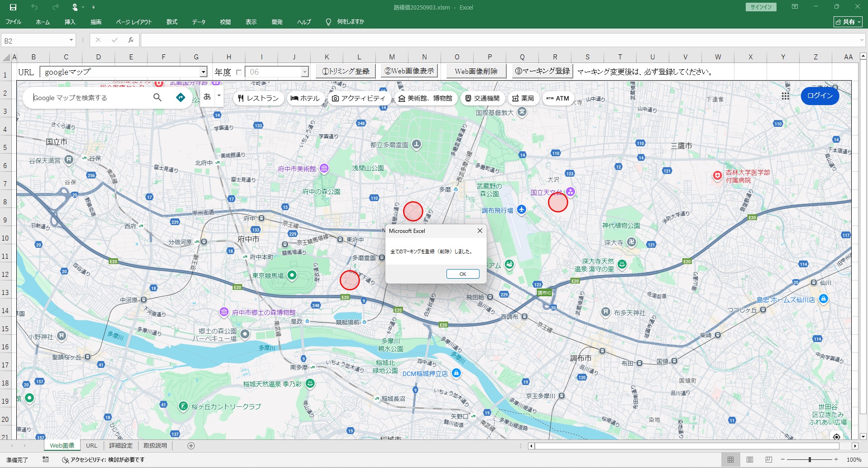868x468 pixels.
Task: Click the 共有 share button
Action: pos(848,22)
